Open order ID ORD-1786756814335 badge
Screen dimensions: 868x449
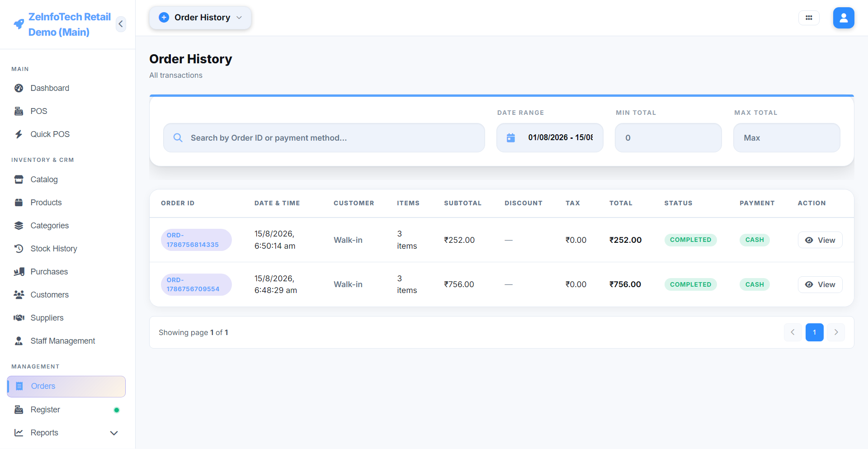(x=196, y=240)
